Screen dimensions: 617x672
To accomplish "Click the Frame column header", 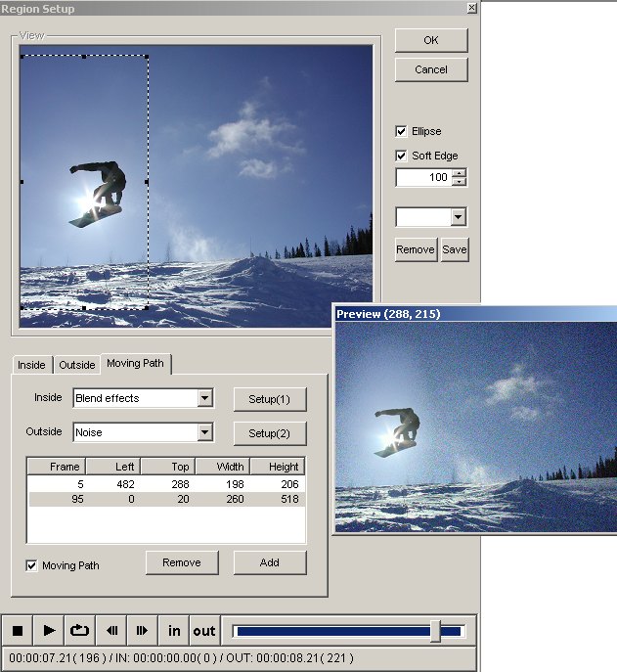I will click(x=57, y=467).
